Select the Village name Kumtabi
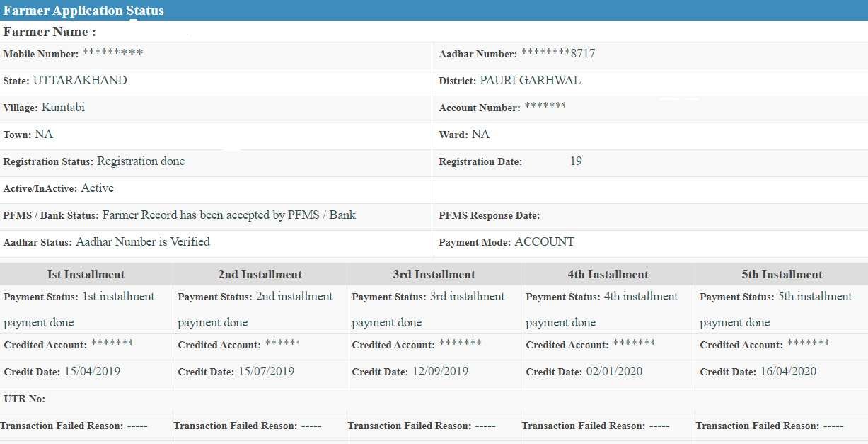 [x=63, y=108]
